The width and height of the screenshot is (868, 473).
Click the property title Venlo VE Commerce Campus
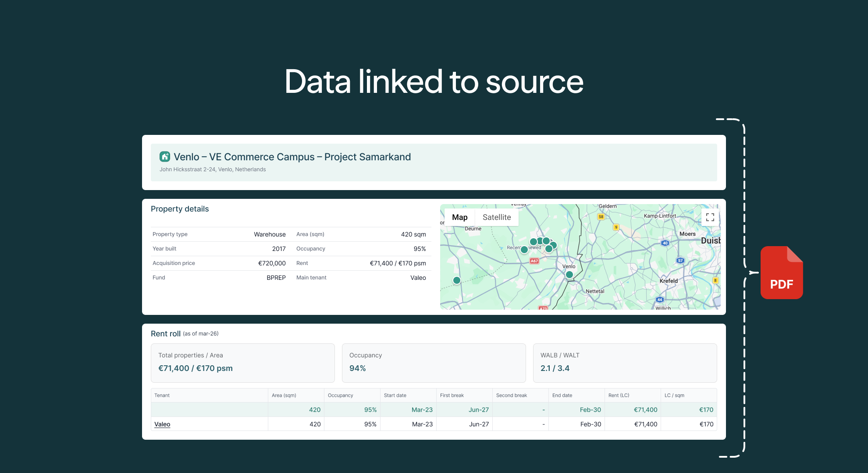292,157
